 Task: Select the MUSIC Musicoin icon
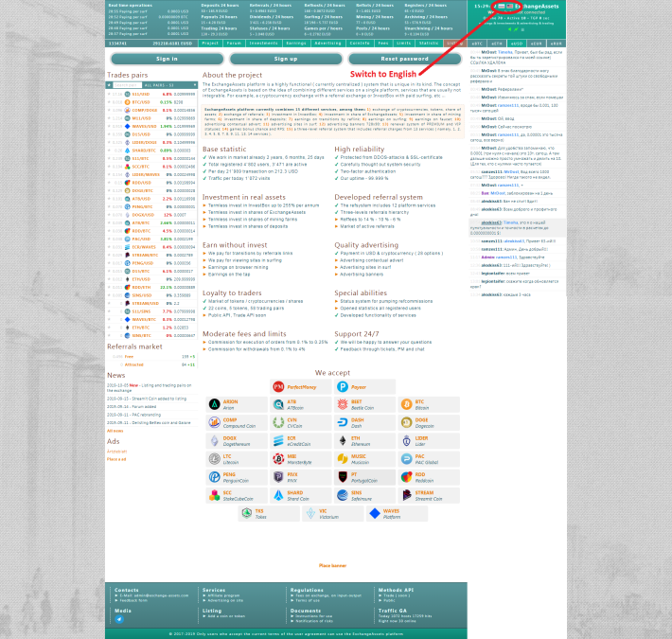point(343,459)
